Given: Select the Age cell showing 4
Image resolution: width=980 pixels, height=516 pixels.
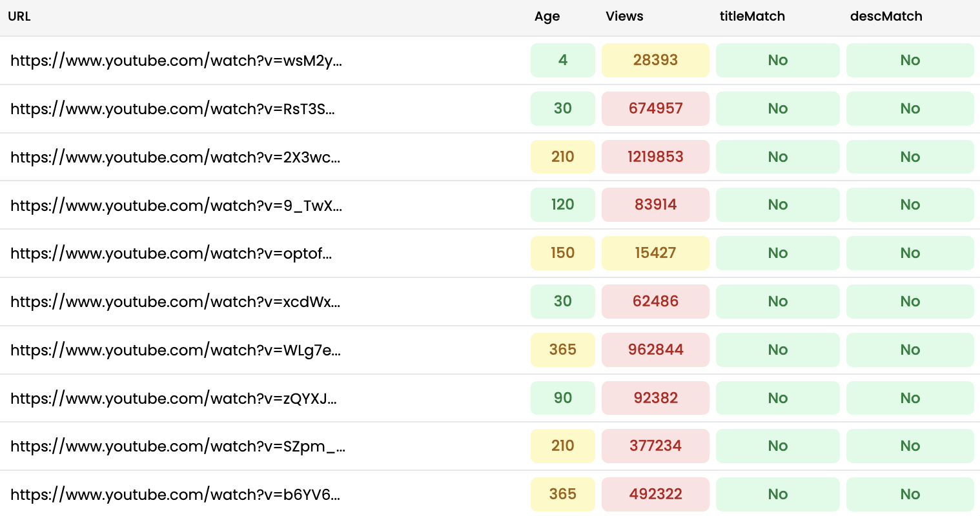Looking at the screenshot, I should (x=563, y=61).
